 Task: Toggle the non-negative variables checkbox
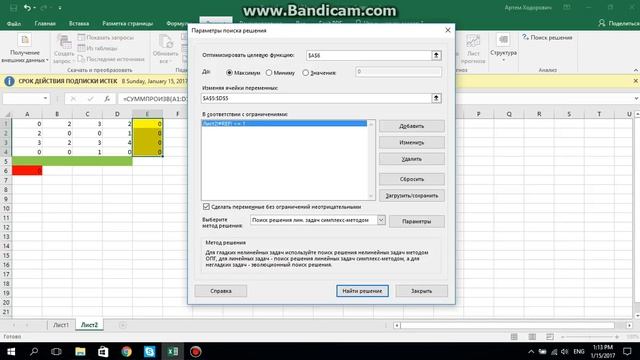[206, 207]
